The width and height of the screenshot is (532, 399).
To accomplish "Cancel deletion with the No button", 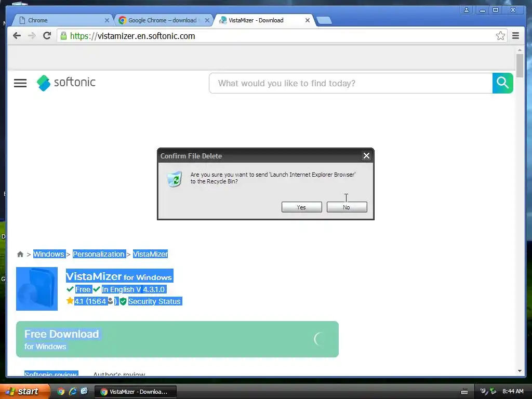I will pos(347,207).
